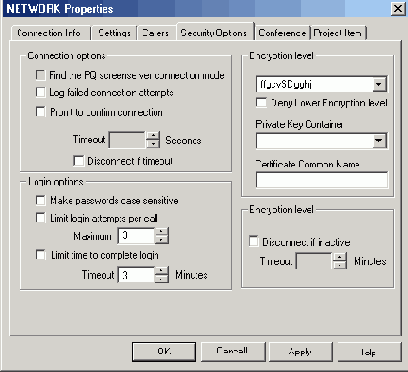Open the Project Item tab

(x=338, y=33)
